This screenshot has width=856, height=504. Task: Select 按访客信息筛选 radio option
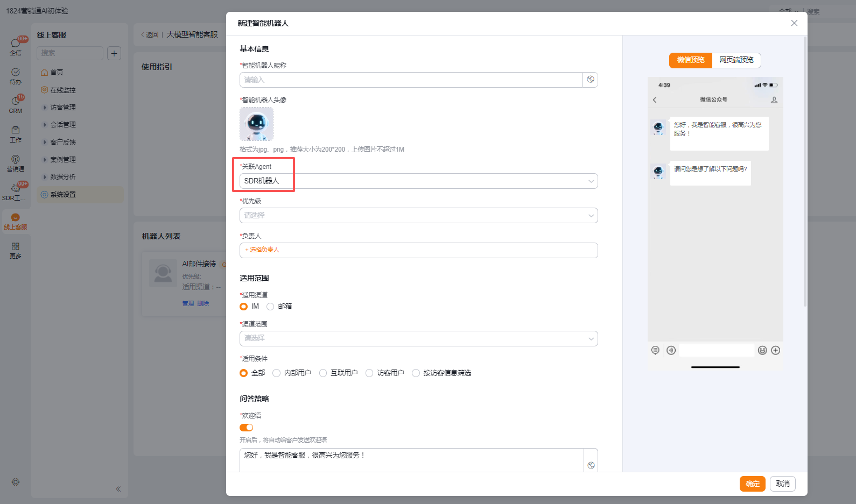click(416, 373)
